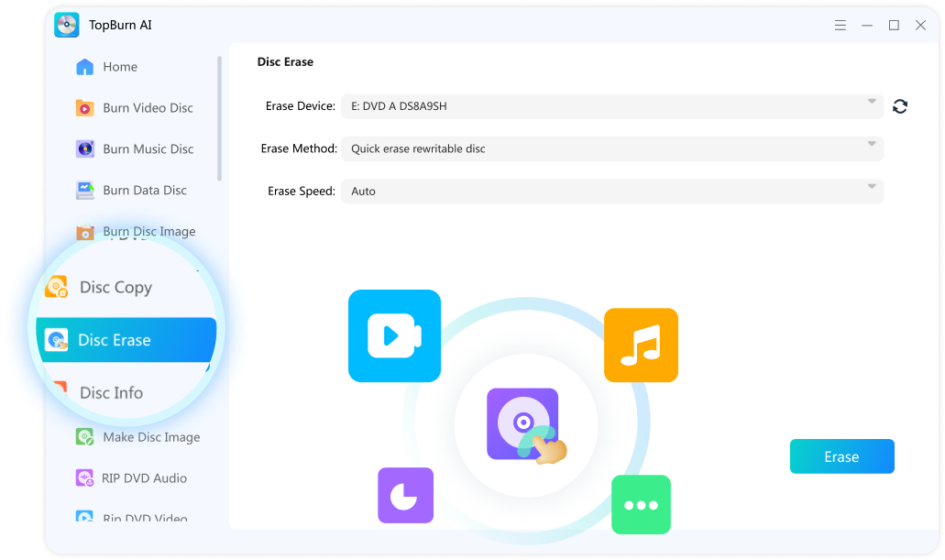Image resolution: width=945 pixels, height=560 pixels.
Task: Open Burn Data Disc page
Action: point(144,191)
